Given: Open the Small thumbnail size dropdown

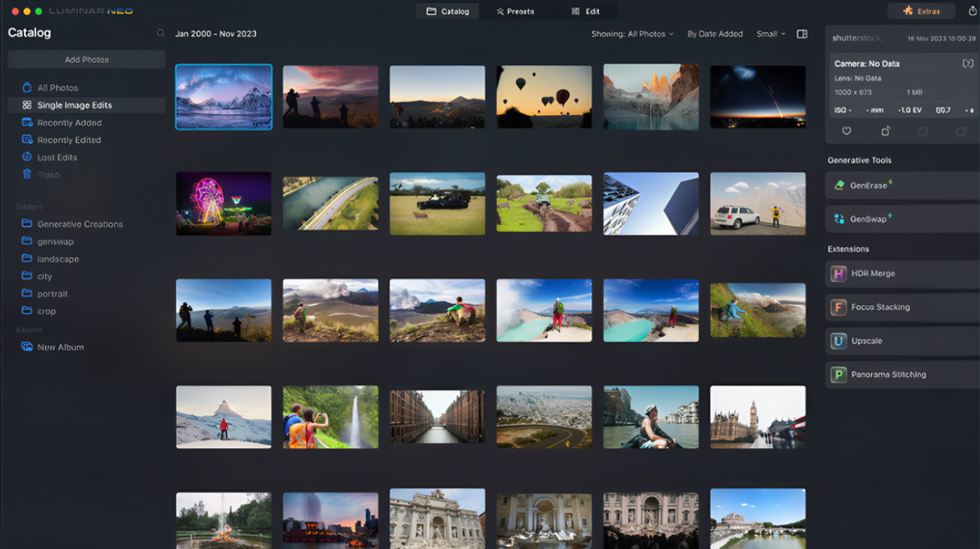Looking at the screenshot, I should click(x=771, y=33).
